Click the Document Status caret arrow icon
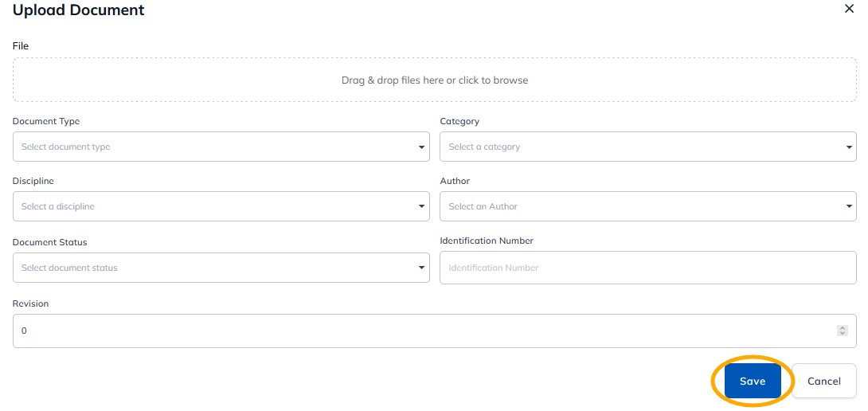 point(421,268)
